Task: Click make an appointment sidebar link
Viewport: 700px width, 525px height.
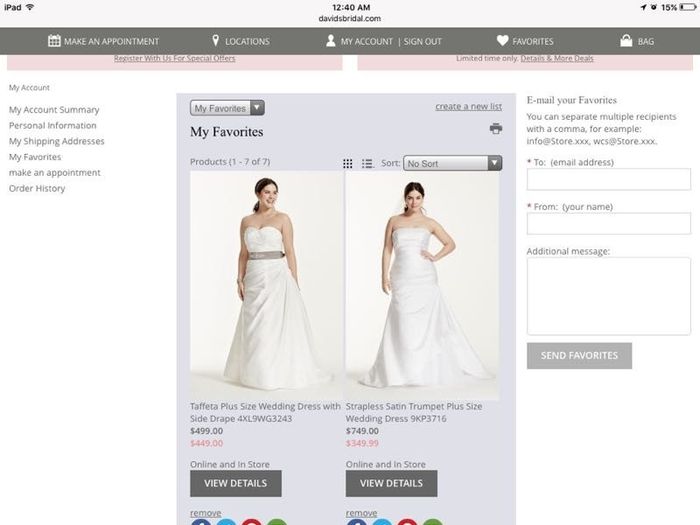Action: [x=54, y=173]
